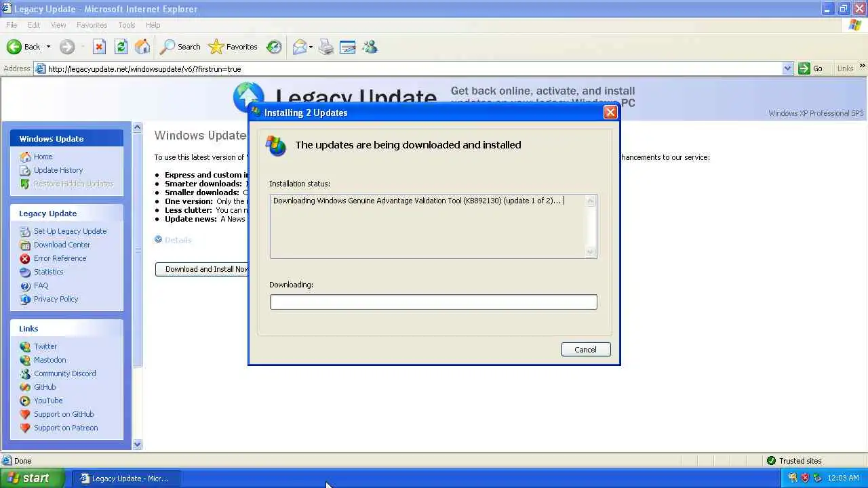Open the Home link in Windows Update sidebar
Image resolution: width=868 pixels, height=488 pixels.
tap(43, 157)
